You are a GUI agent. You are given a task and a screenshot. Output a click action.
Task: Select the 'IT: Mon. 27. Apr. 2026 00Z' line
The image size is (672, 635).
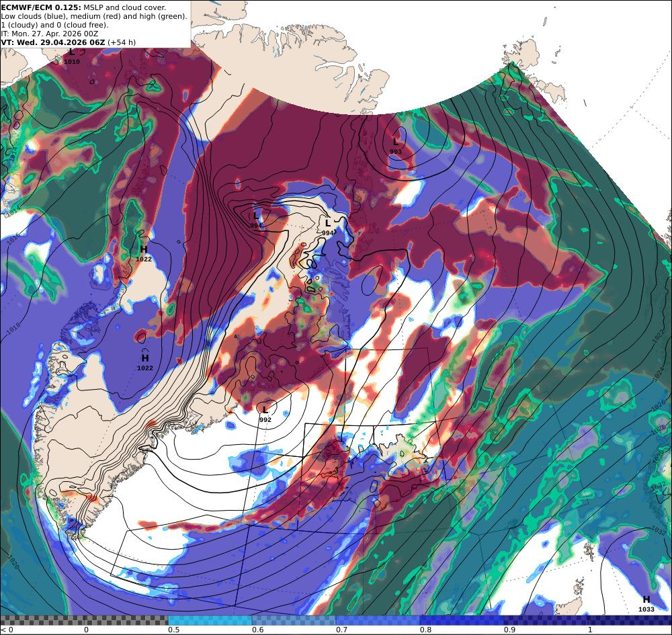[50, 34]
